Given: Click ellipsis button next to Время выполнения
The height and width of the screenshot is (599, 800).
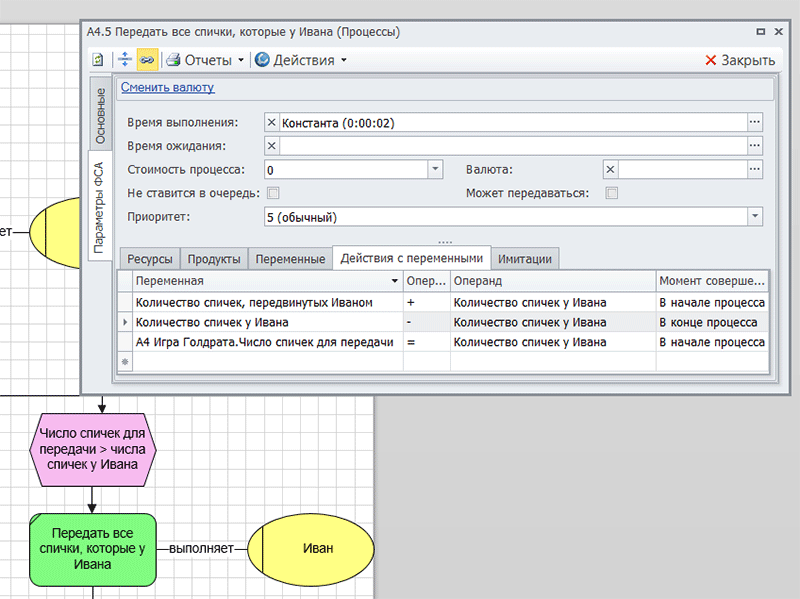Looking at the screenshot, I should click(x=755, y=122).
